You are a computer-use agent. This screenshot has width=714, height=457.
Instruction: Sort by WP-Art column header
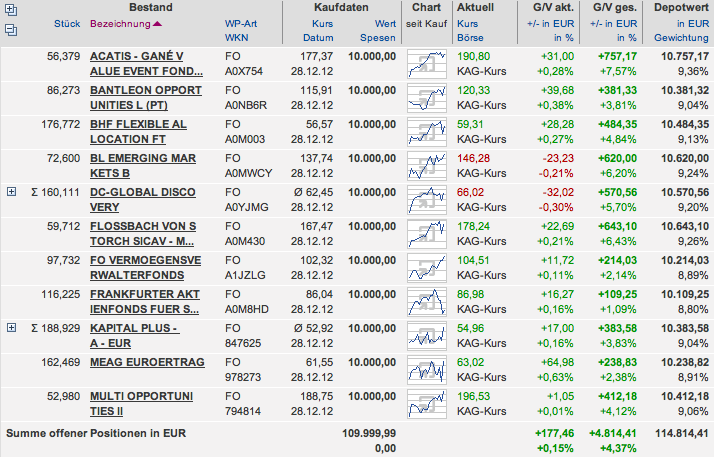pyautogui.click(x=241, y=24)
